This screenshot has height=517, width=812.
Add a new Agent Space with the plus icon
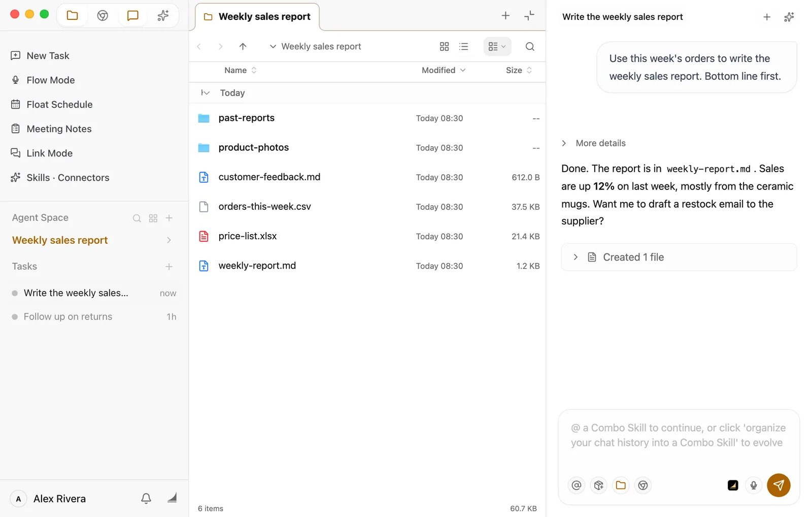pyautogui.click(x=169, y=218)
